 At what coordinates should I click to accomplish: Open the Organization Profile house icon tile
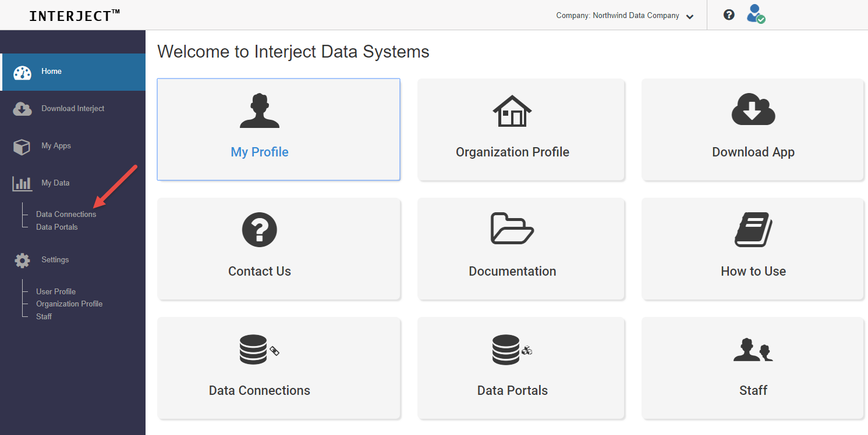[x=512, y=110]
